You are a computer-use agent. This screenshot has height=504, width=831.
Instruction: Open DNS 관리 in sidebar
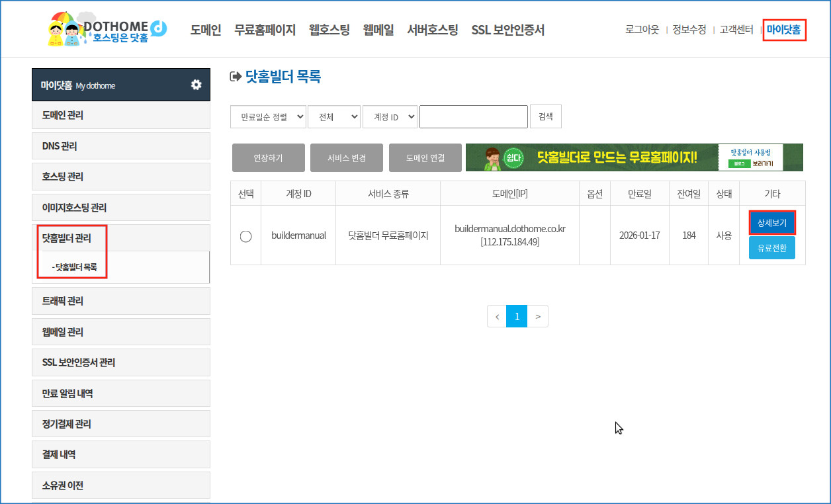pyautogui.click(x=121, y=146)
